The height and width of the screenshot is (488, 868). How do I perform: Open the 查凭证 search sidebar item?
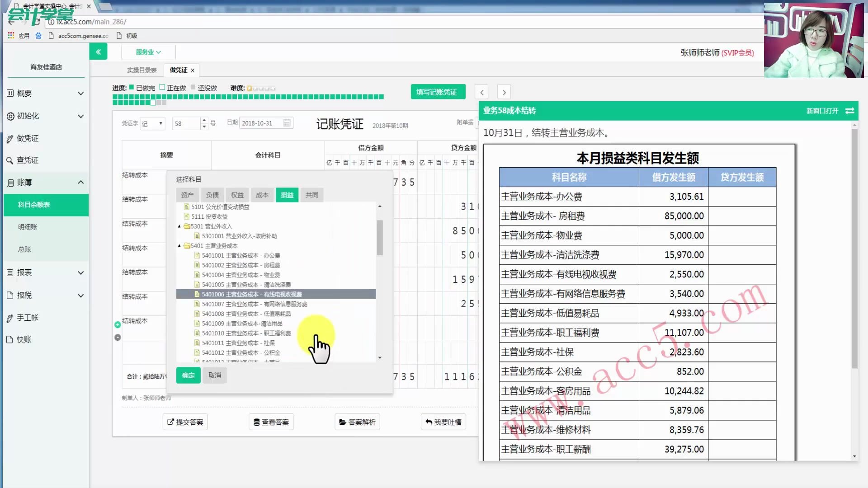click(28, 160)
